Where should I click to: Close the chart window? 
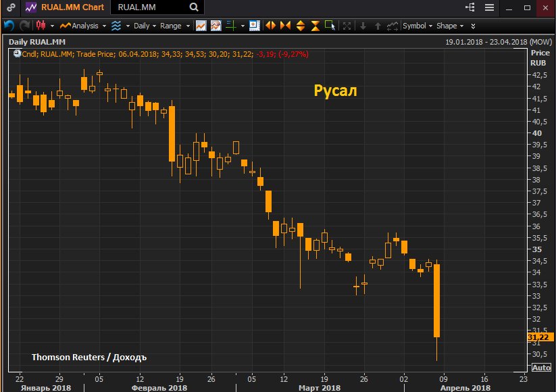point(545,7)
